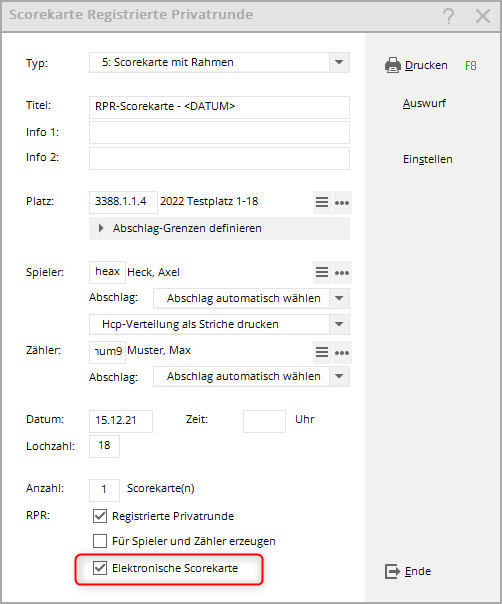Open the list icon for Spieler Heck, Axel

point(322,272)
